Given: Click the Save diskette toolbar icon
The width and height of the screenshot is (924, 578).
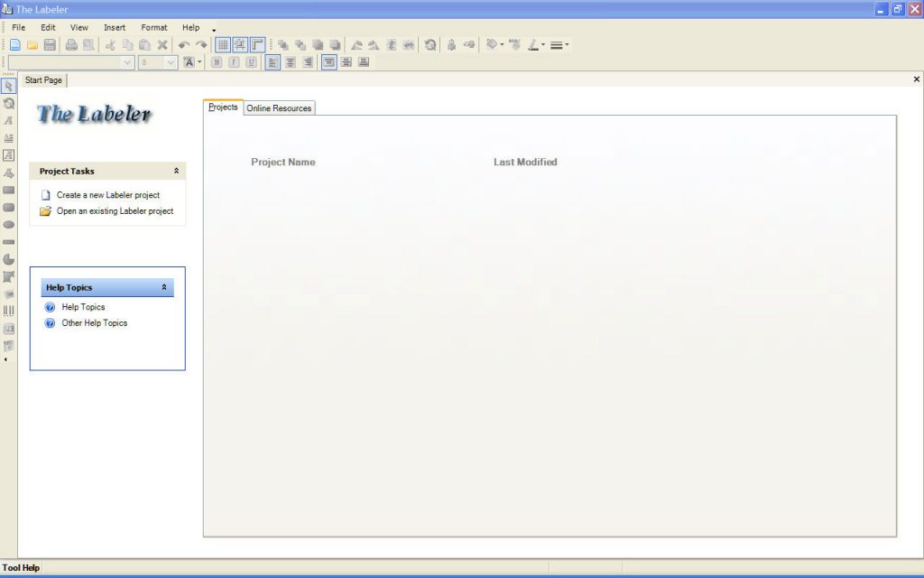Looking at the screenshot, I should point(50,45).
